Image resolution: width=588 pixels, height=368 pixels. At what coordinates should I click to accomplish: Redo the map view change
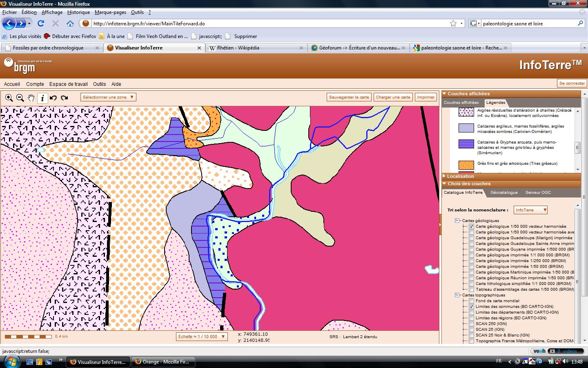coord(64,98)
